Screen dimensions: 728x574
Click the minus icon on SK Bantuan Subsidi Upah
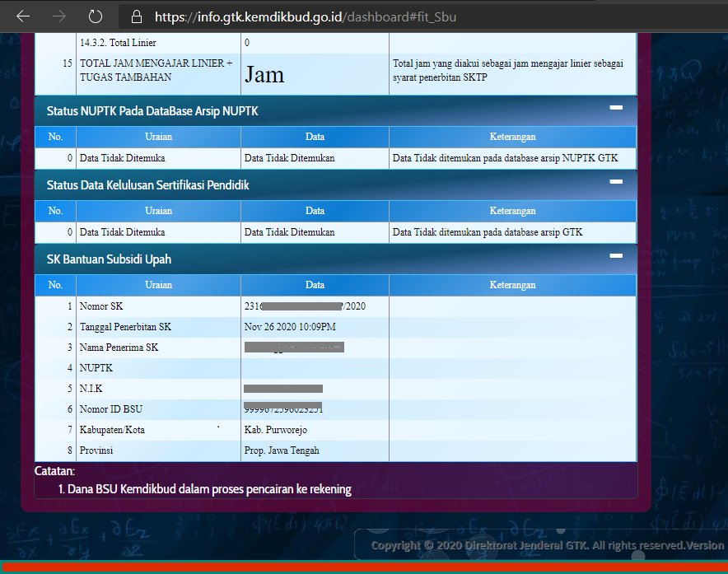616,256
